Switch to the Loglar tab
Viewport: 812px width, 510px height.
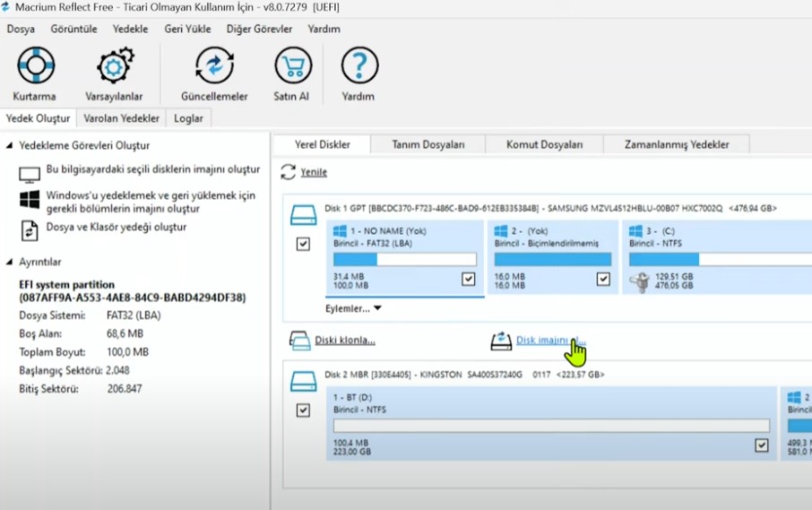pos(188,118)
